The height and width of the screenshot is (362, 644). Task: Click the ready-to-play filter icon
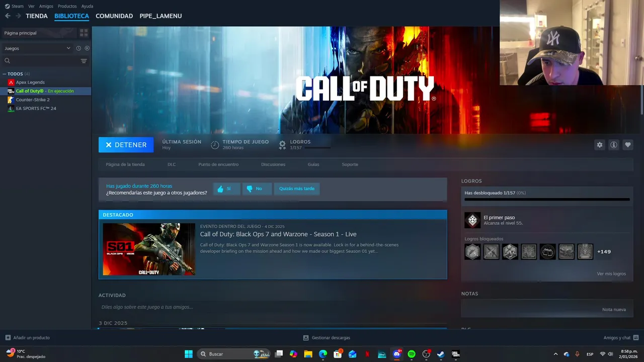coord(87,48)
